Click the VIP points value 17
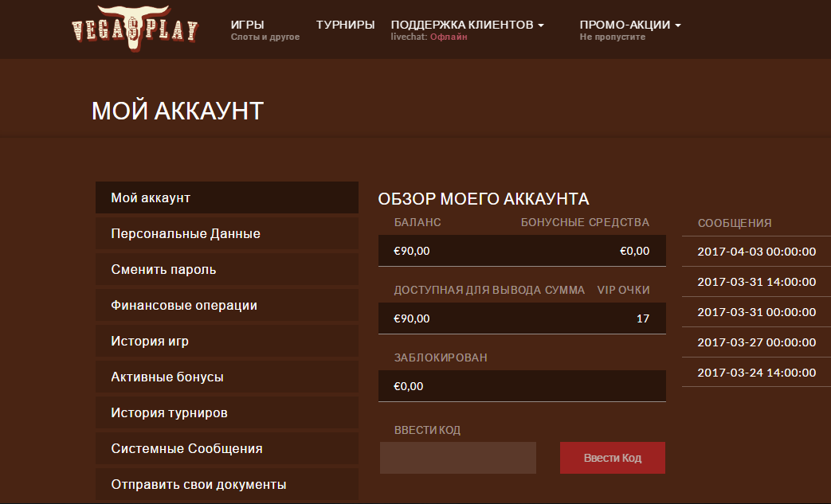This screenshot has height=504, width=831. (x=643, y=318)
